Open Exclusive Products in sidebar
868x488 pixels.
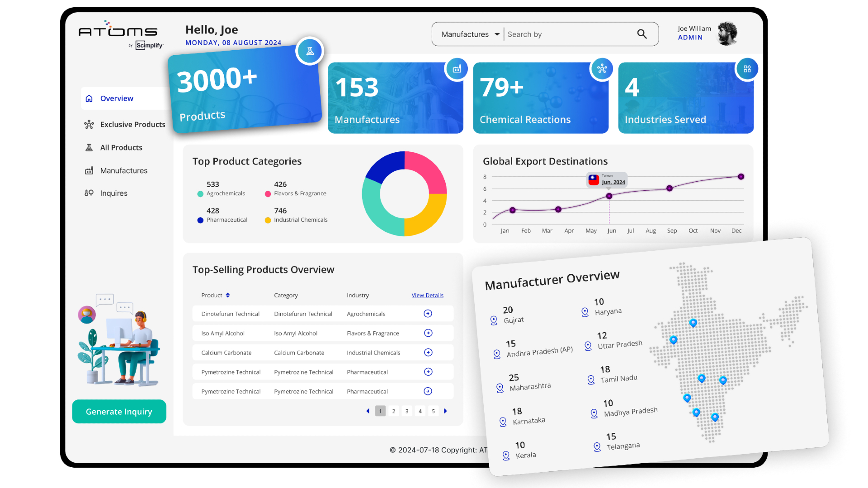click(132, 124)
